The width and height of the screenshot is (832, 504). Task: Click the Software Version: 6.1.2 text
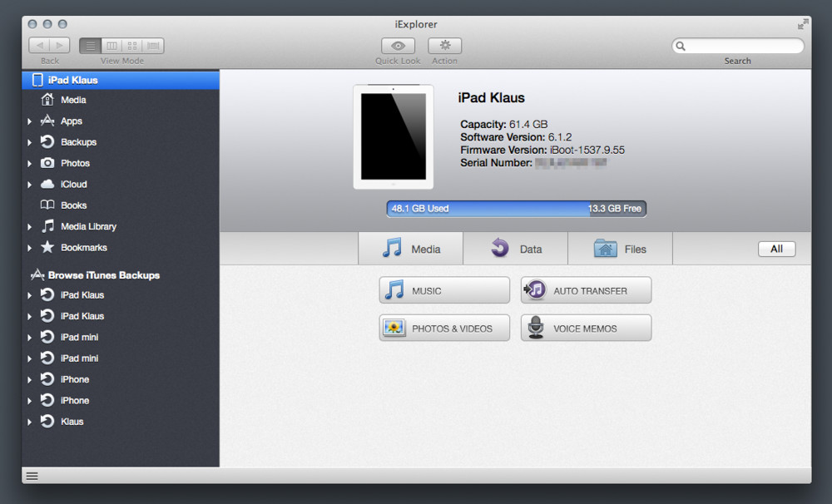[x=516, y=137]
